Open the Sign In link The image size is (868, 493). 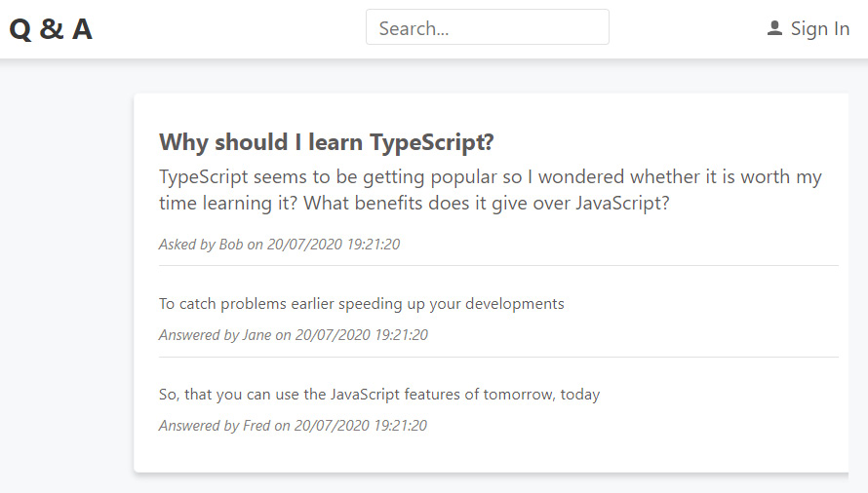pos(819,29)
